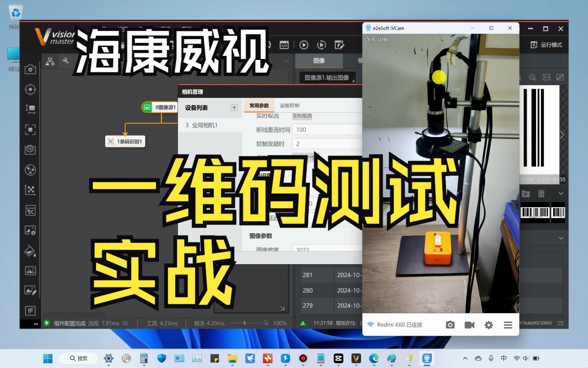The height and width of the screenshot is (368, 588).
Task: Add a camera with the + button in 设备列表
Action: pos(234,107)
